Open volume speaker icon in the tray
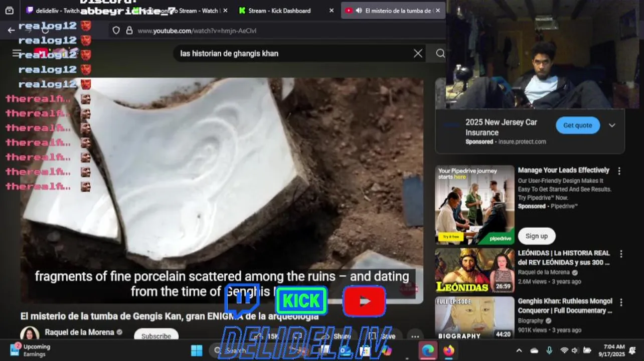Image resolution: width=644 pixels, height=361 pixels. [575, 350]
